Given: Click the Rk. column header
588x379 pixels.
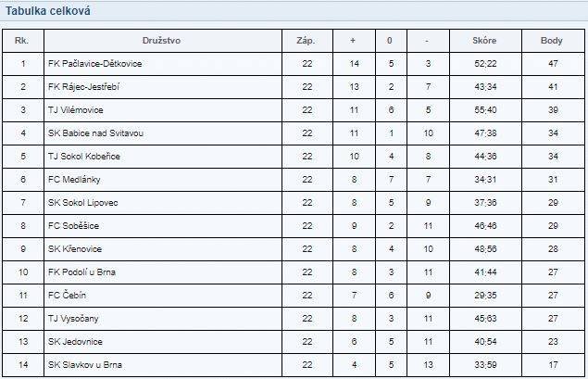Looking at the screenshot, I should [21, 41].
